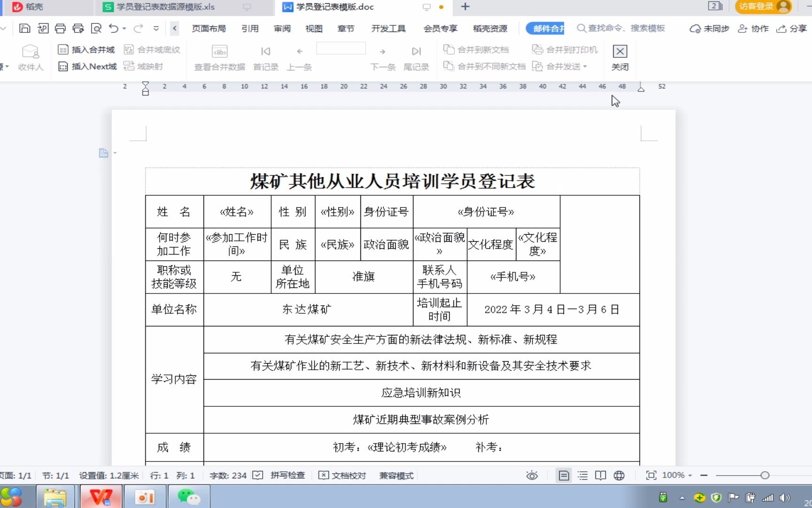The image size is (812, 508).
Task: Go to 尾记录 last record
Action: coord(416,57)
